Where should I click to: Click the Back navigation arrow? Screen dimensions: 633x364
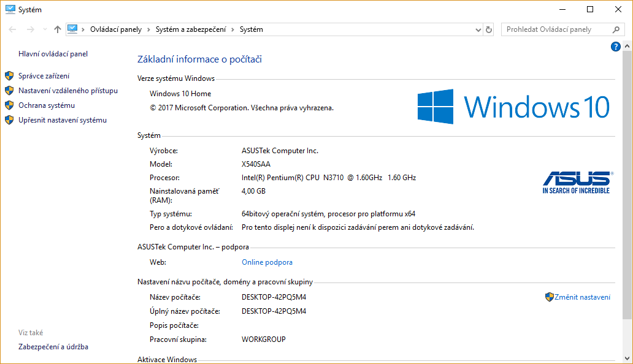[x=12, y=29]
